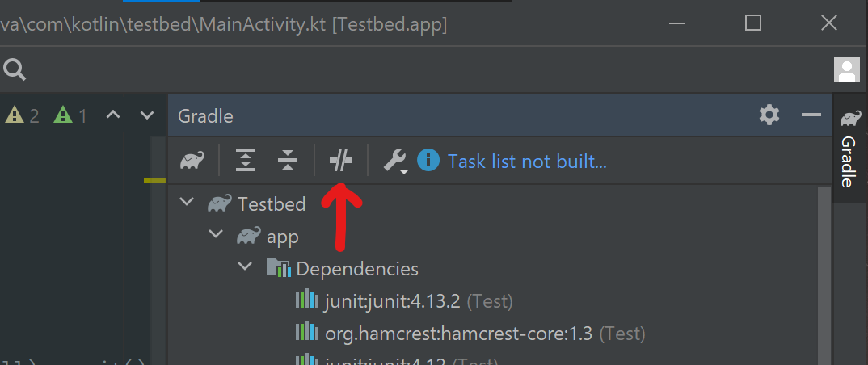Open Gradle panel gear options
The image size is (868, 365).
[769, 115]
